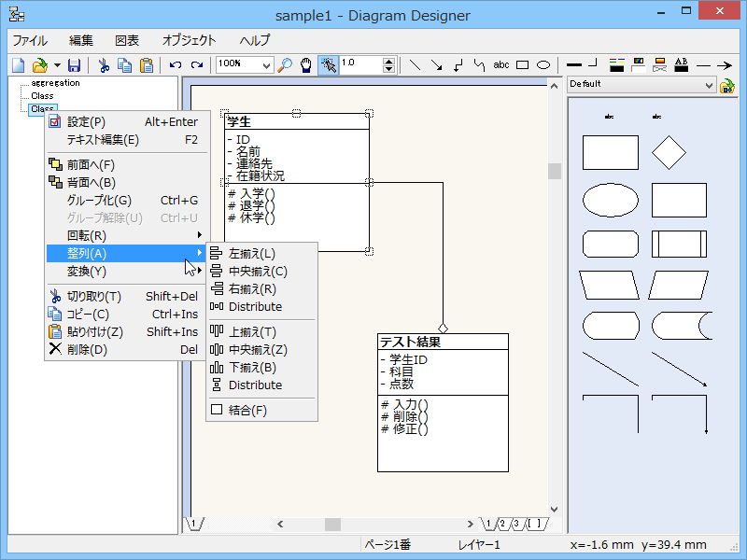
Task: Select the rectangle drawing tool
Action: point(523,65)
